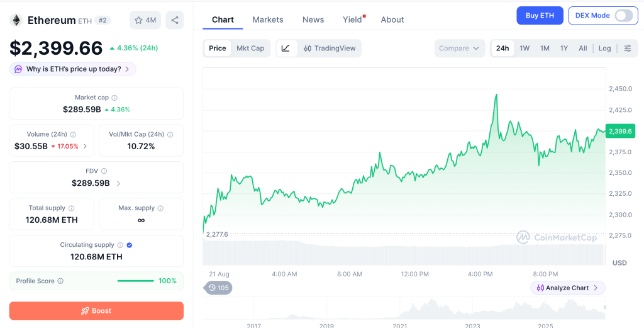644x328 pixels.
Task: Click the Ethereum diamond logo icon
Action: point(16,20)
